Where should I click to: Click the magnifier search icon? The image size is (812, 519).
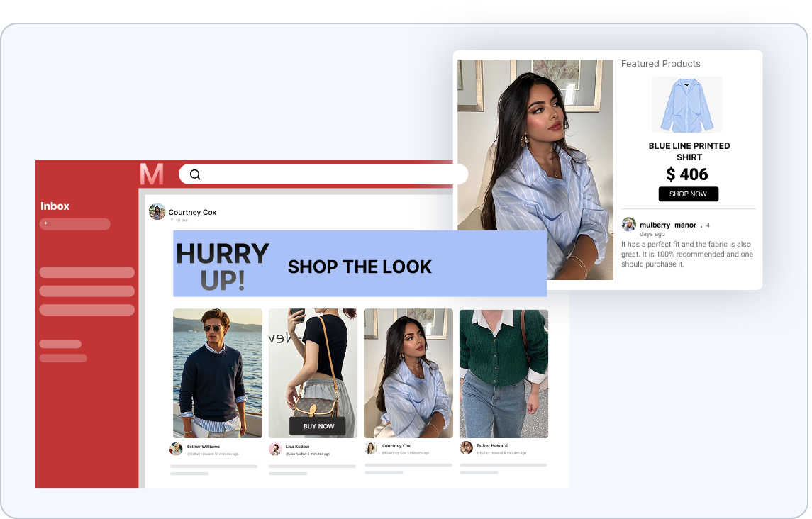tap(195, 174)
